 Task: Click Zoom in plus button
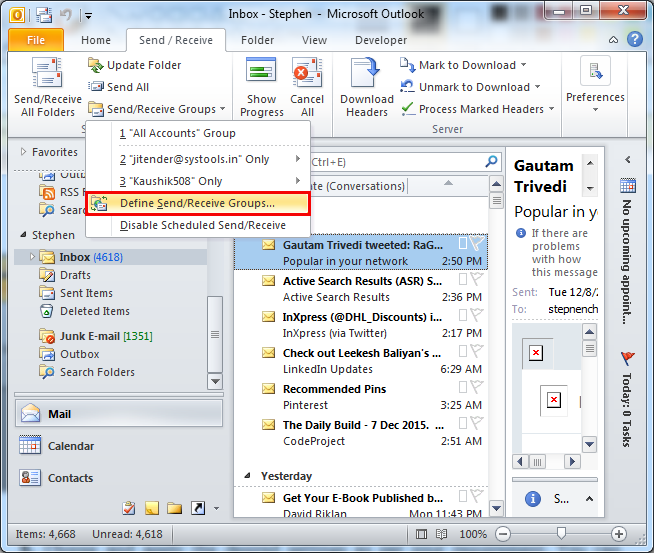618,534
